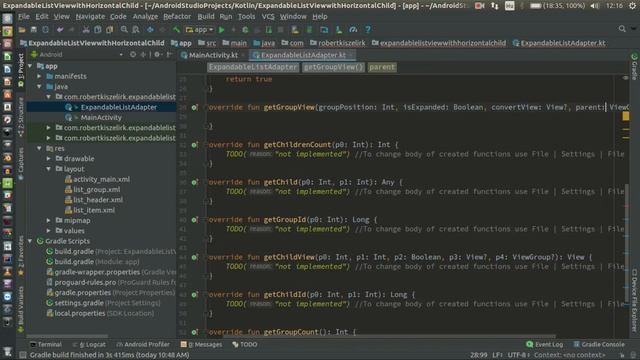This screenshot has height=360, width=640.
Task: Click the Cut scissors icon
Action: [x=86, y=30]
